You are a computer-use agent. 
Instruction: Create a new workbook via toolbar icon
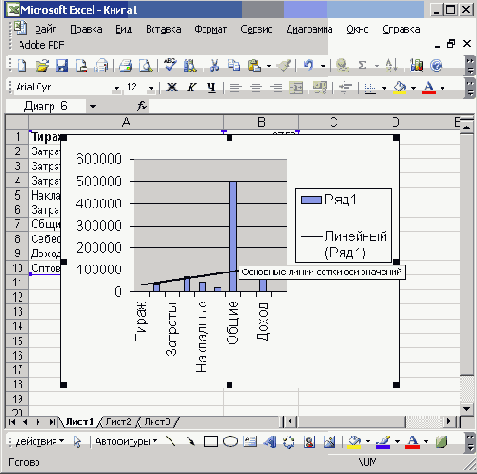(x=22, y=65)
